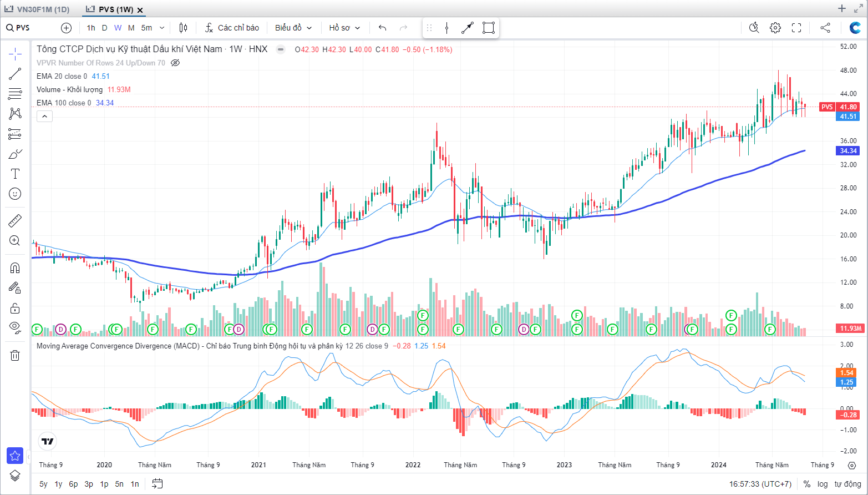Select the brush drawing tool

(15, 154)
